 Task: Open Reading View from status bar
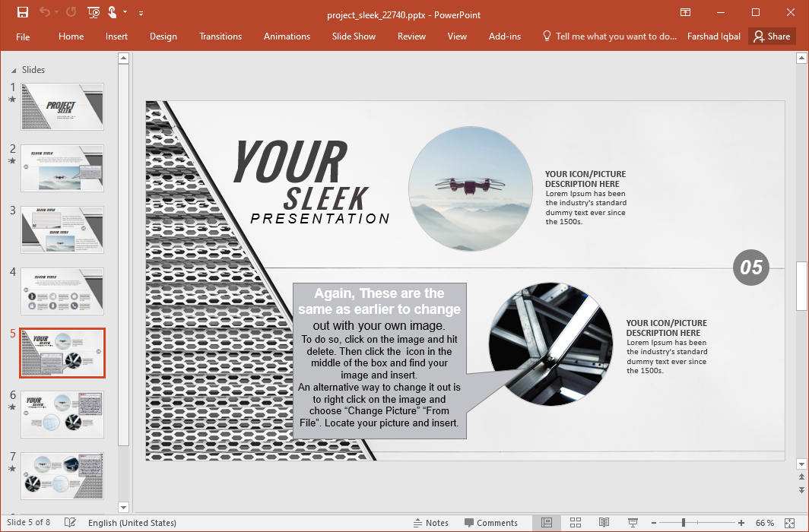pyautogui.click(x=604, y=523)
